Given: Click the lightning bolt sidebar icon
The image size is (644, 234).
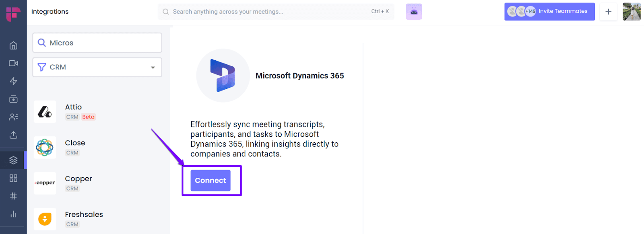Looking at the screenshot, I should pos(13,81).
